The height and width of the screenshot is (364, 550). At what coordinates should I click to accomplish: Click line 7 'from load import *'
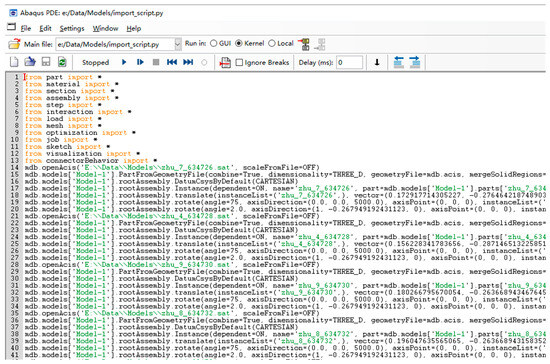pos(63,119)
